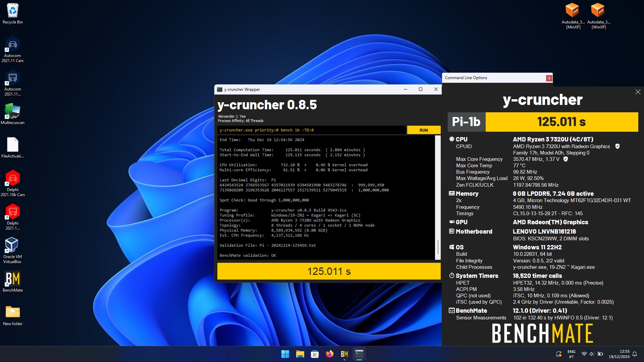The height and width of the screenshot is (362, 644).
Task: Open the battery status tray icon
Action: [x=600, y=354]
